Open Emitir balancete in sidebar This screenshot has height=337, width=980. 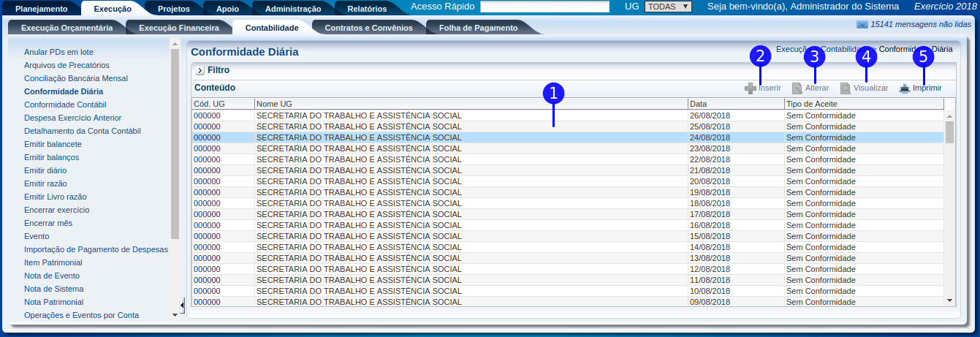[53, 144]
